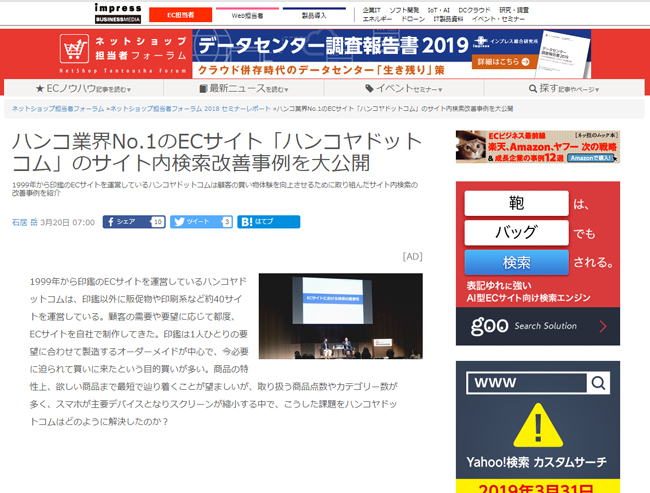Click the document icon beside 最新ニュース

[203, 88]
